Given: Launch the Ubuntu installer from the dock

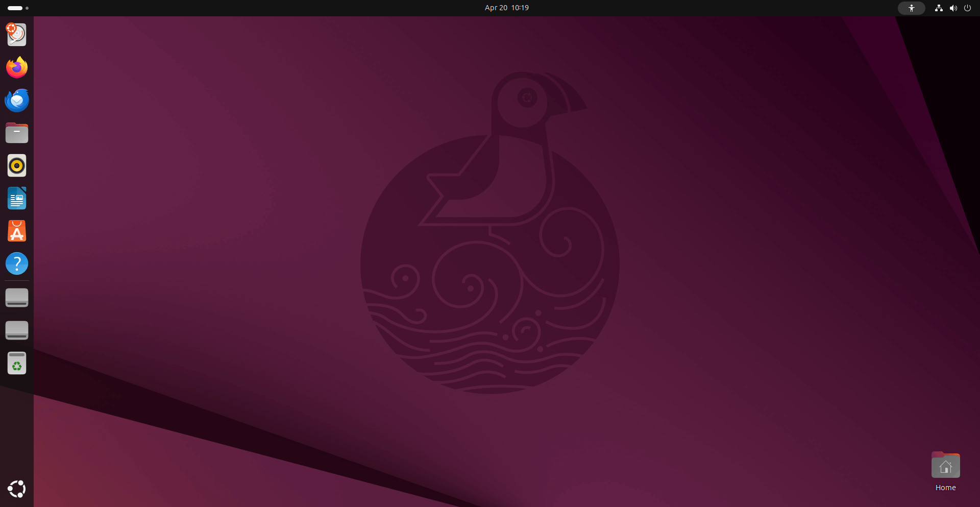Looking at the screenshot, I should (17, 35).
